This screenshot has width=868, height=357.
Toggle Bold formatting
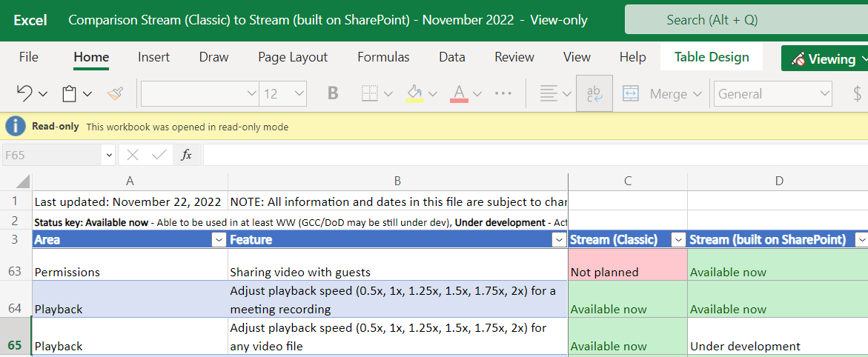click(333, 93)
